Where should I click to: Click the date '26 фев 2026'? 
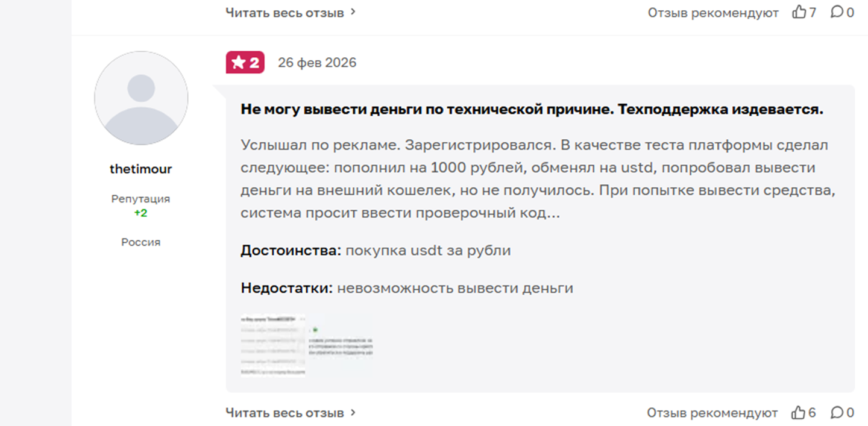pyautogui.click(x=317, y=63)
